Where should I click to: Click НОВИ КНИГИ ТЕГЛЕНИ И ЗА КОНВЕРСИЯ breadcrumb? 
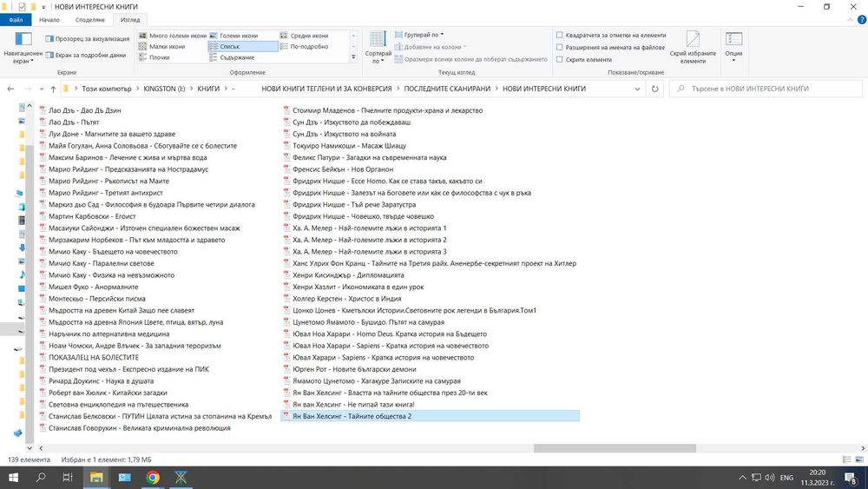326,89
